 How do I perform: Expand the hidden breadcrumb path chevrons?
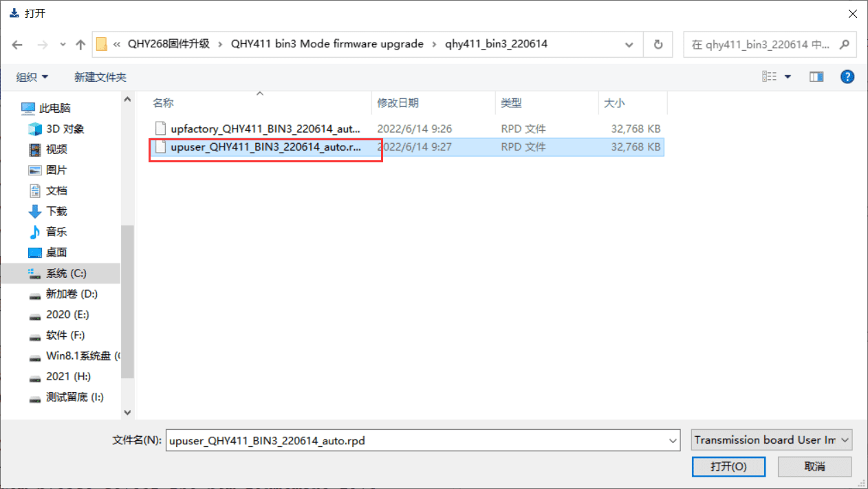(117, 44)
